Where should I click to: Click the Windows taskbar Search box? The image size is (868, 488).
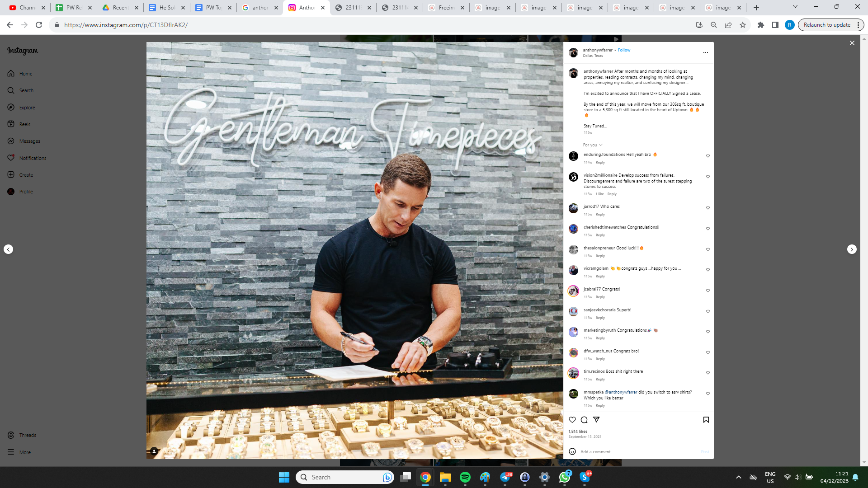click(x=345, y=477)
